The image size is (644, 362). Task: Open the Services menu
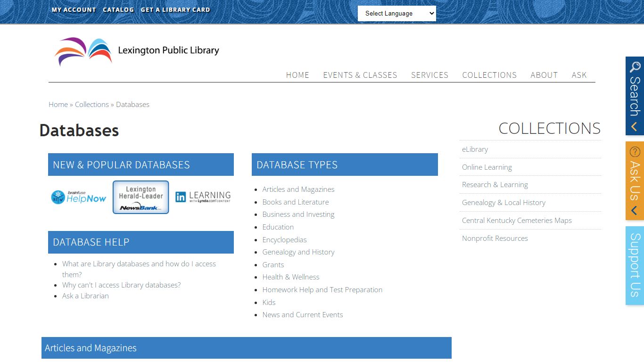(429, 75)
